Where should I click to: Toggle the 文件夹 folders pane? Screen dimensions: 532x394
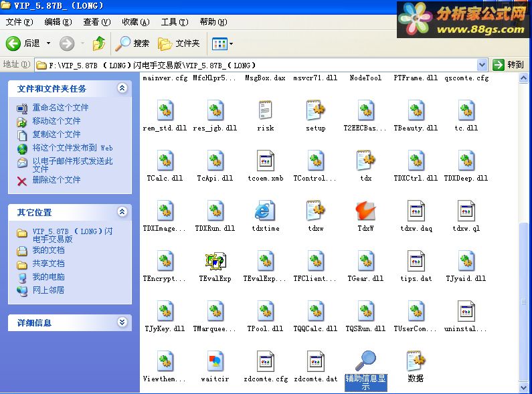pos(179,43)
